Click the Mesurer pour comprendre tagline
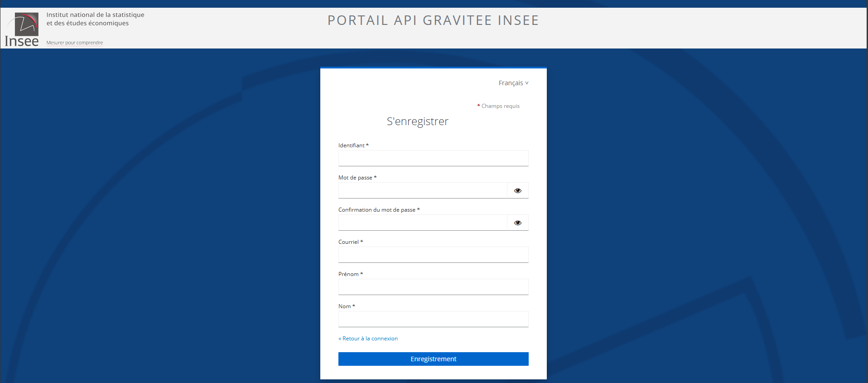The width and height of the screenshot is (868, 383). (x=75, y=43)
